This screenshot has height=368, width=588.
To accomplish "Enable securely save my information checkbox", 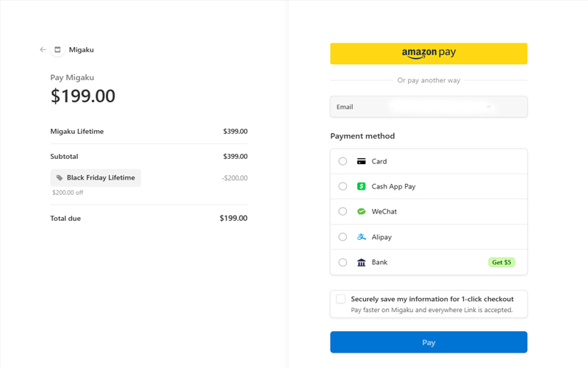I will coord(340,299).
